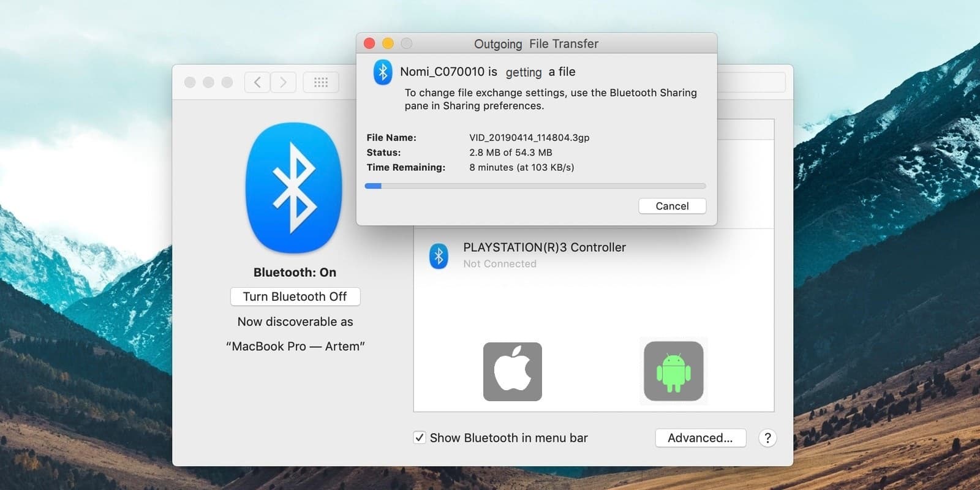Click the PLAYSTATION(R)3 Controller Bluetooth icon
Image resolution: width=980 pixels, height=490 pixels.
coord(439,256)
